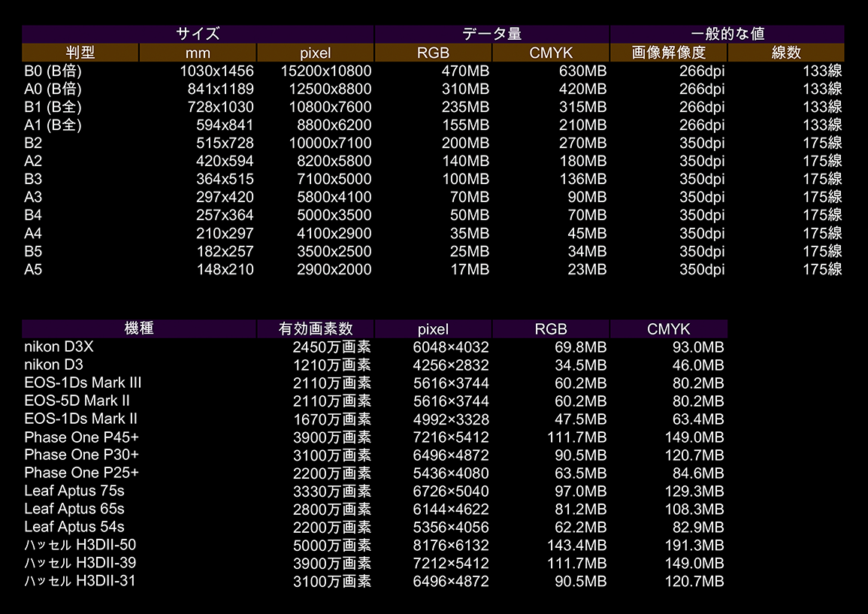This screenshot has height=614, width=868.
Task: Click the 630MB CMYK value
Action: tap(583, 71)
